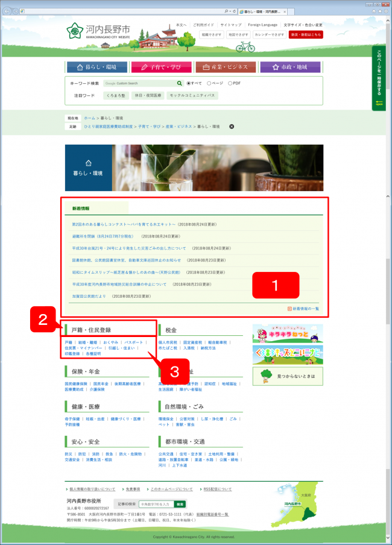Click the モックルコミュニティバス featured keyword

coord(192,96)
